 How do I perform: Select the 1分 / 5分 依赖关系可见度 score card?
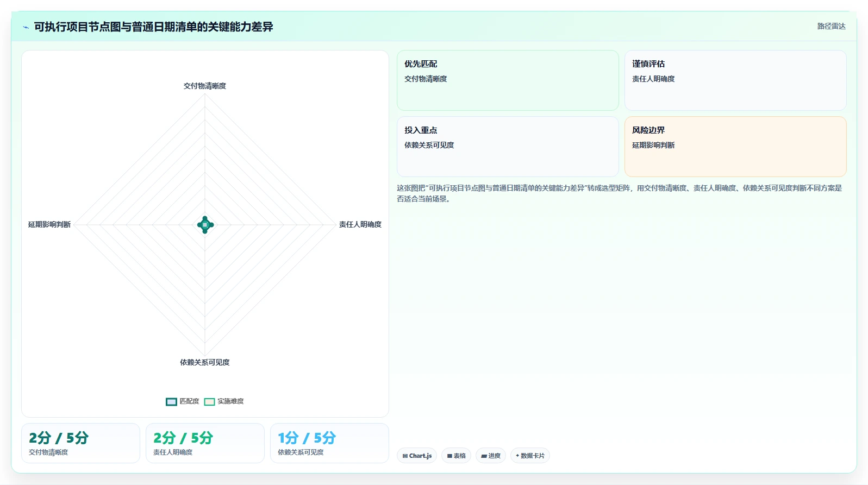(x=329, y=443)
